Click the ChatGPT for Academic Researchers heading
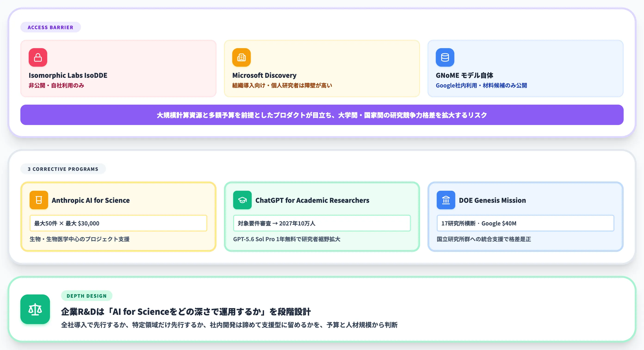This screenshot has height=350, width=644. (312, 200)
